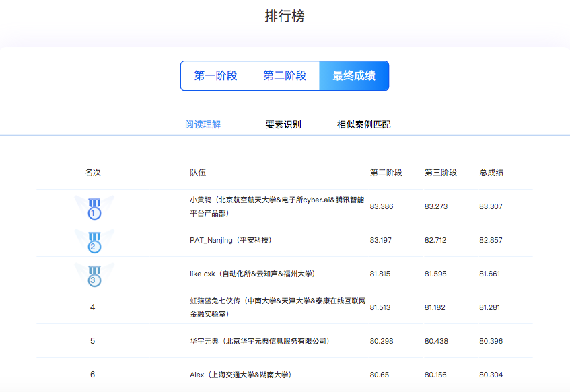Click the 总成绩 column header
The width and height of the screenshot is (570, 392).
tap(491, 173)
